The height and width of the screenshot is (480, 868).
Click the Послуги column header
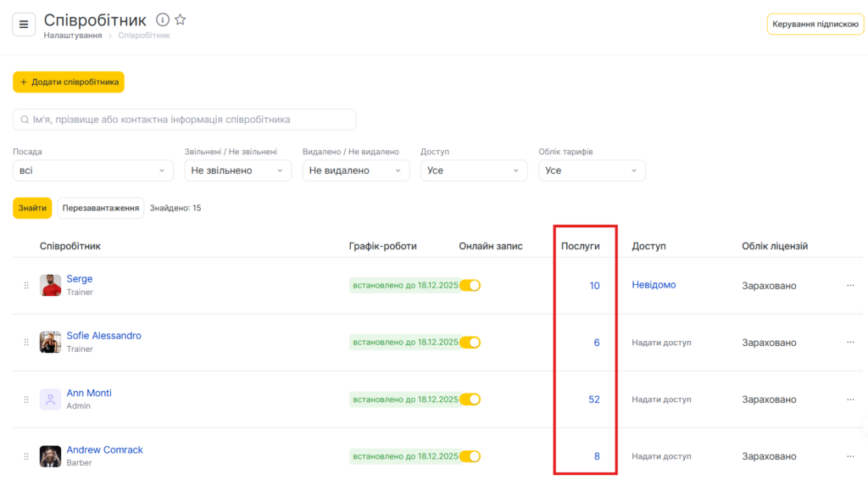tap(581, 246)
